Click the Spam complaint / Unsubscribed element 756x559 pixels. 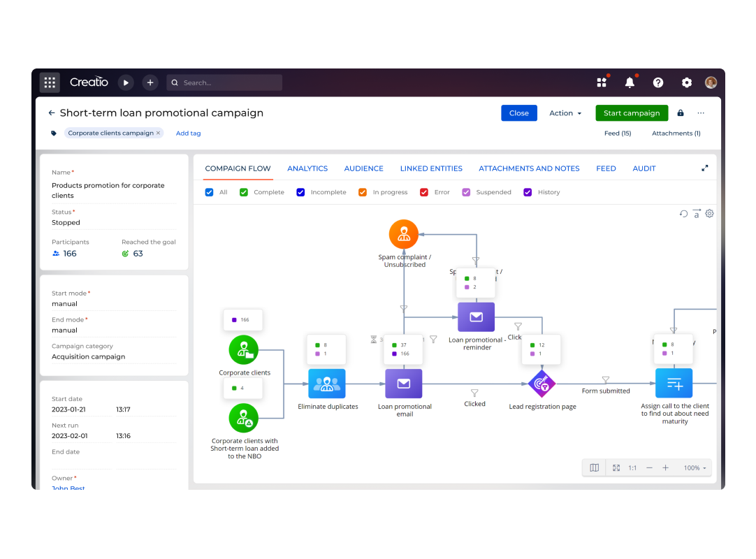click(403, 233)
